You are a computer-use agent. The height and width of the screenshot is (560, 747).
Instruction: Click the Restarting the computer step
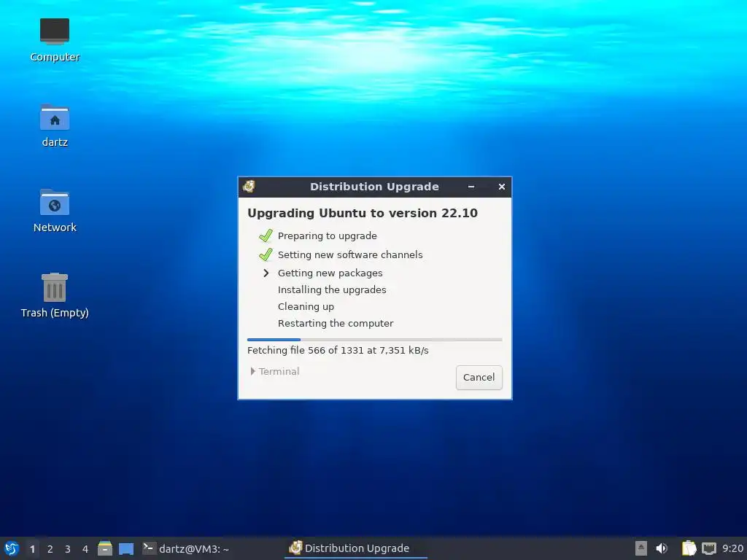(x=336, y=323)
